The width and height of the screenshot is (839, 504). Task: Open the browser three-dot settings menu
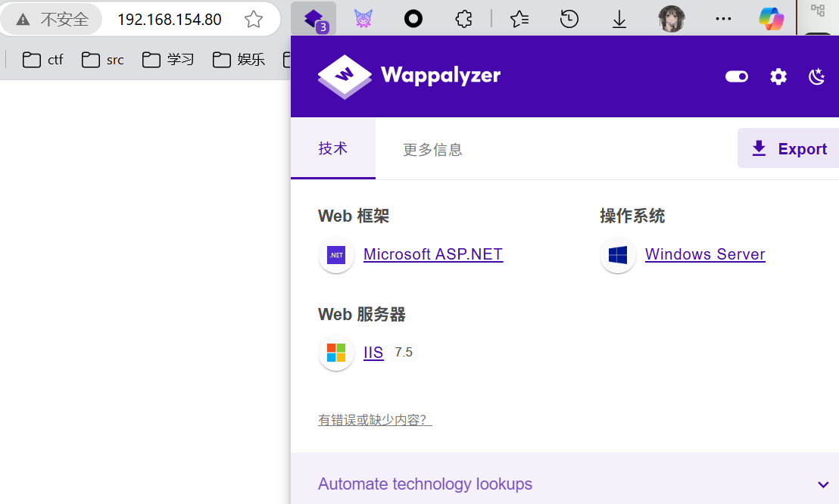723,19
